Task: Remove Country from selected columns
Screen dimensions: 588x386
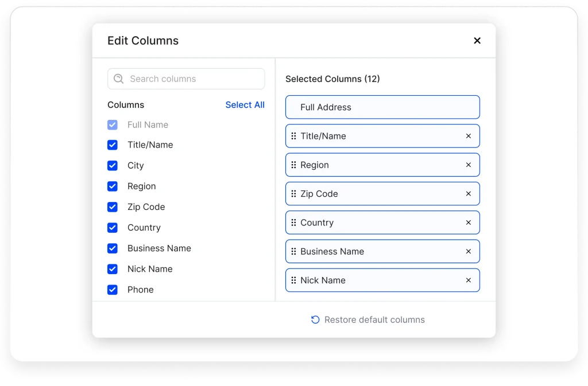Action: (x=469, y=223)
